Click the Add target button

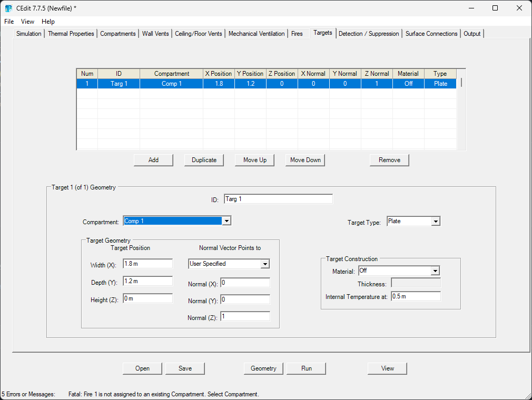click(x=153, y=160)
